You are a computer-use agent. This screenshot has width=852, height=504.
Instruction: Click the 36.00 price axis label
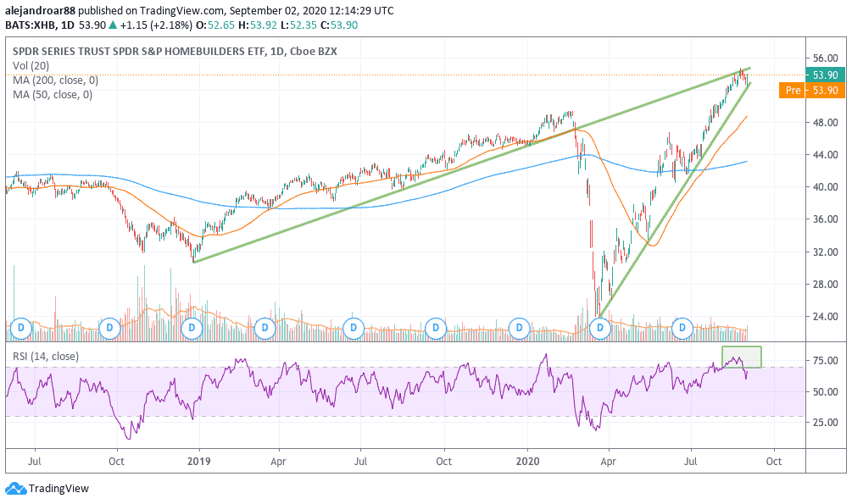tap(825, 219)
